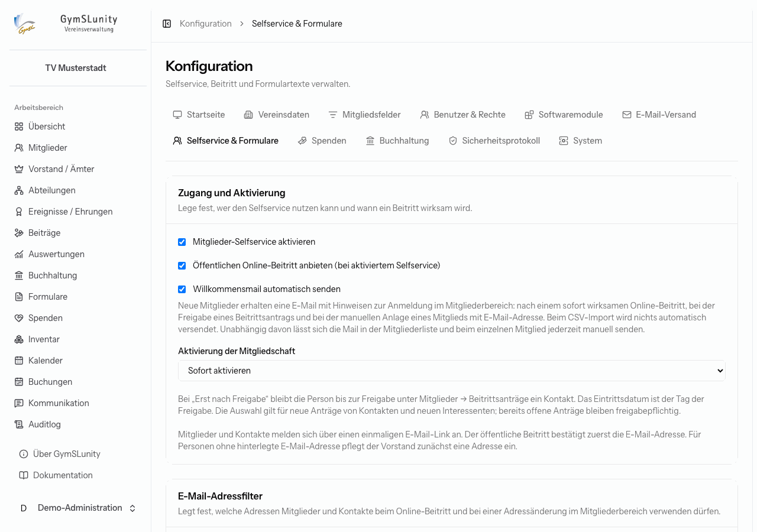Click the Zugang und Aktivierung heading
757x532 pixels.
(232, 193)
